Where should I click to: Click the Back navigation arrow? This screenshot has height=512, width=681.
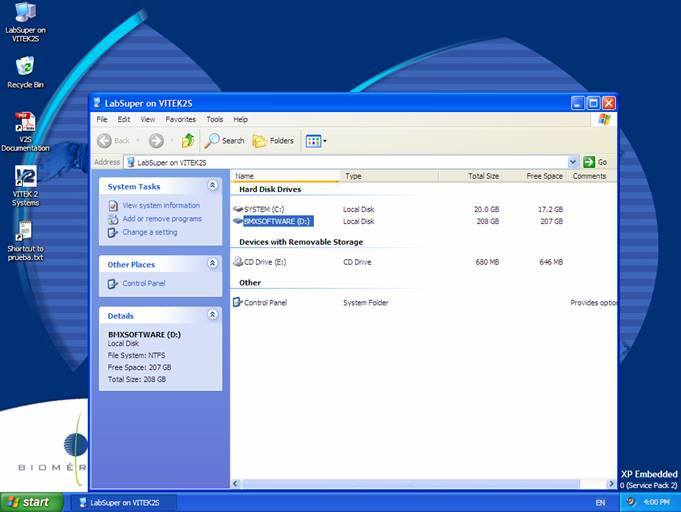[104, 141]
